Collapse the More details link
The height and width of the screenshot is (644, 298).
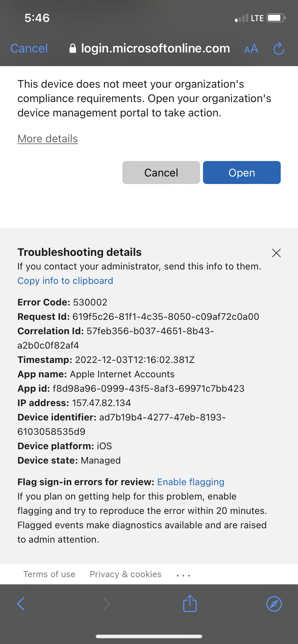click(x=48, y=139)
